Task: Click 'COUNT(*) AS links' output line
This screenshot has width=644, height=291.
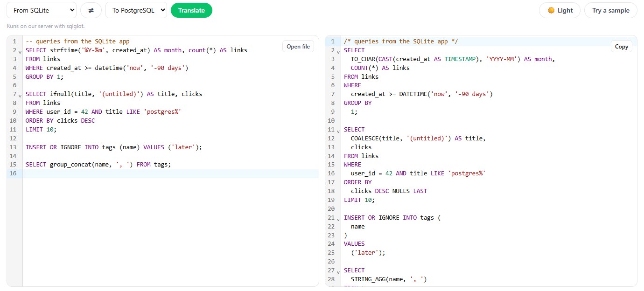Action: click(x=380, y=68)
